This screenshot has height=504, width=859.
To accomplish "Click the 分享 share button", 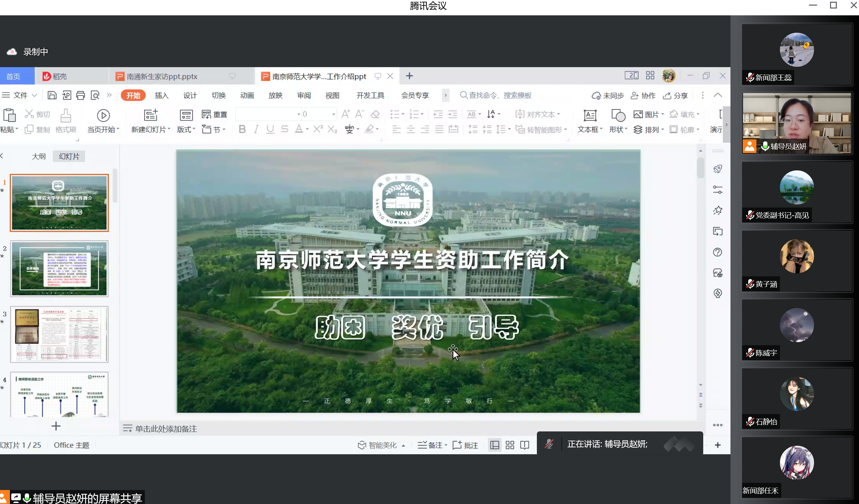I will coord(676,96).
